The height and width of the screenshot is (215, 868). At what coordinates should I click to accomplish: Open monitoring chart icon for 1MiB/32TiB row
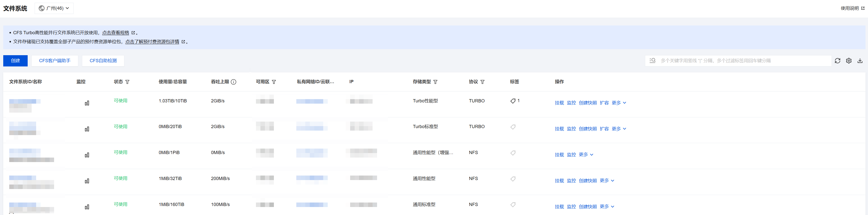[x=87, y=181]
